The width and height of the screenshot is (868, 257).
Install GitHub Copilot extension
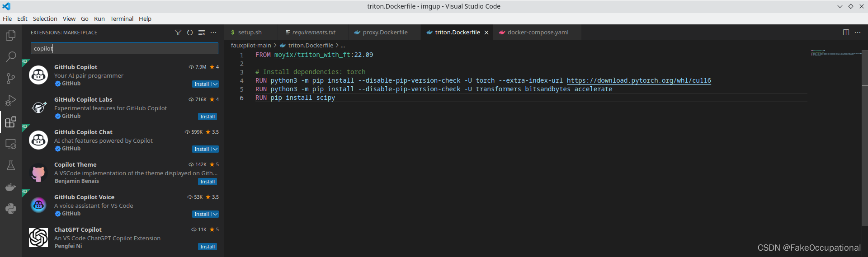click(202, 84)
